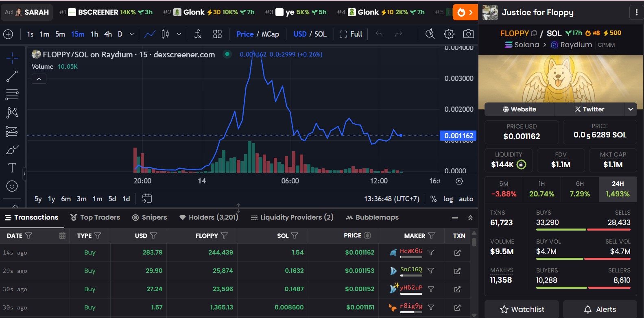
Task: Open the token Twitter link
Action: (589, 109)
